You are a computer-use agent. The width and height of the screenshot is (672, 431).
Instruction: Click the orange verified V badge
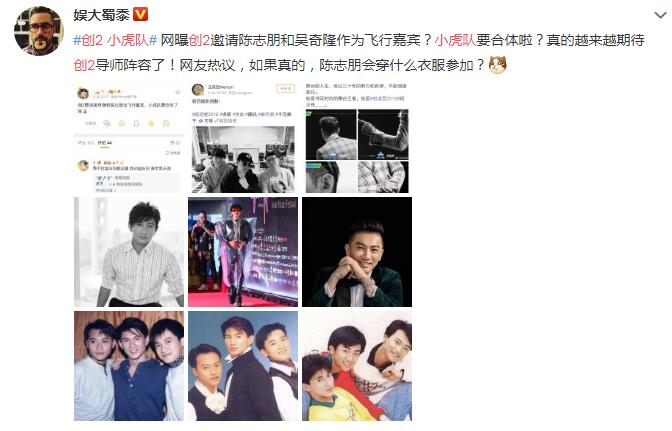pos(141,15)
